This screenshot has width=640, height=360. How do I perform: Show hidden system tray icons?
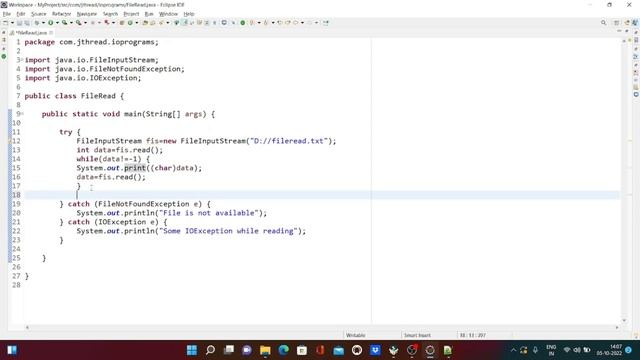(513, 350)
